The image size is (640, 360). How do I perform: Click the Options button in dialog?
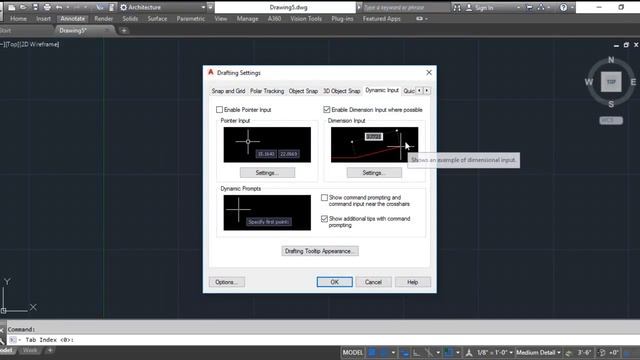point(227,282)
